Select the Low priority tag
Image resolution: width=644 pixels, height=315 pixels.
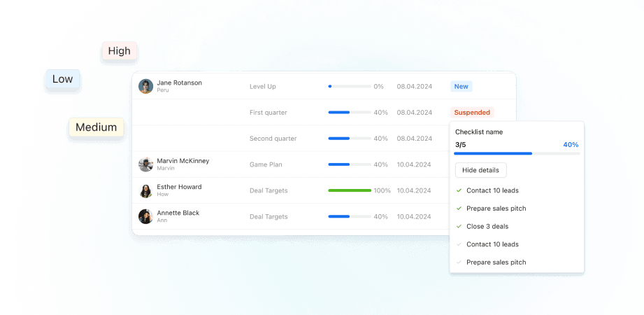click(62, 79)
